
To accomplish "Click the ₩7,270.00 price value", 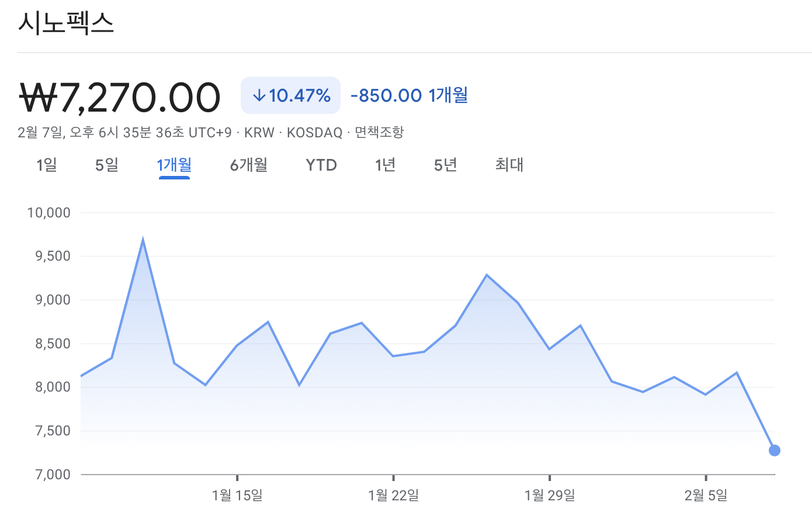I will click(120, 97).
